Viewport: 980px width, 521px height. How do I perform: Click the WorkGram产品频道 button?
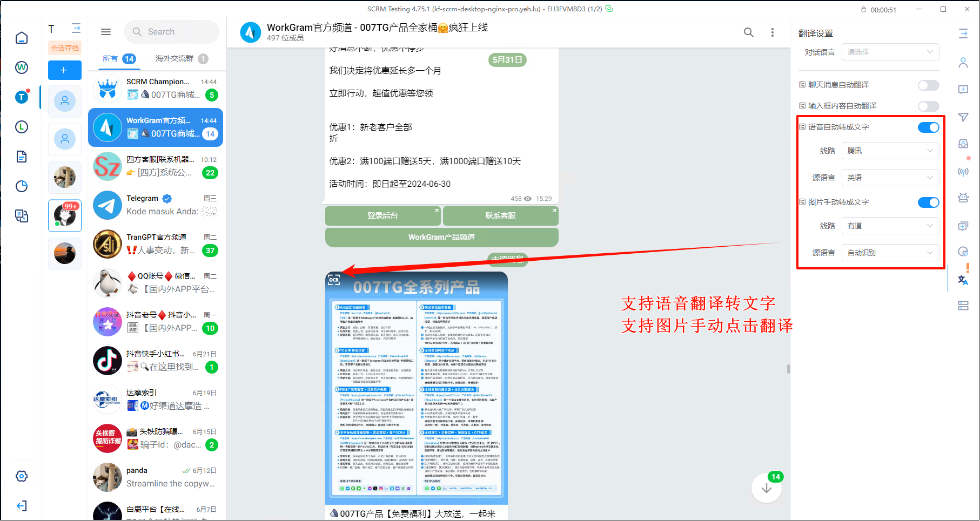(442, 238)
